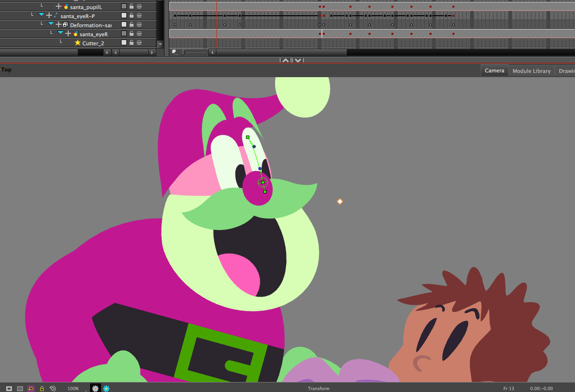The width and height of the screenshot is (575, 392).
Task: Lock the santa_eyeR-P layer
Action: click(132, 16)
